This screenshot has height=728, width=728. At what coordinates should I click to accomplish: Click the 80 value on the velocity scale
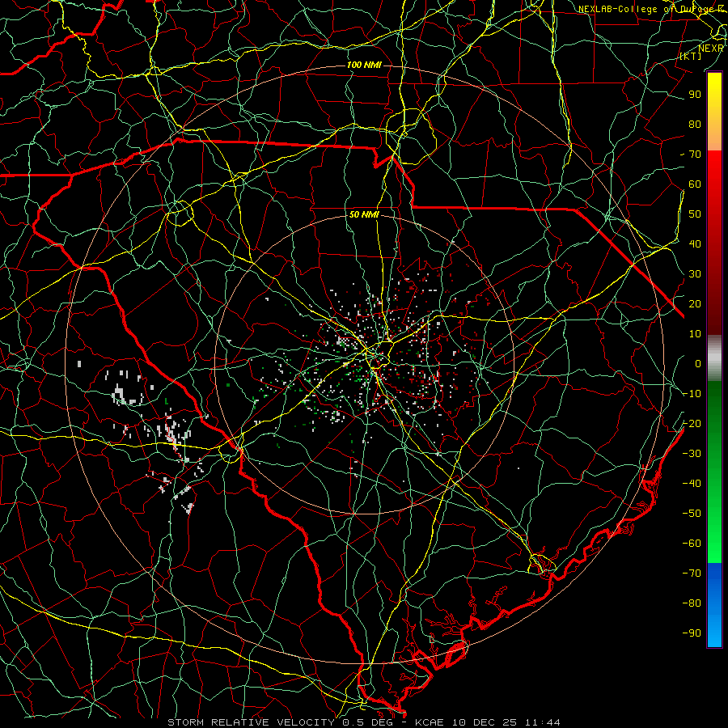[695, 124]
